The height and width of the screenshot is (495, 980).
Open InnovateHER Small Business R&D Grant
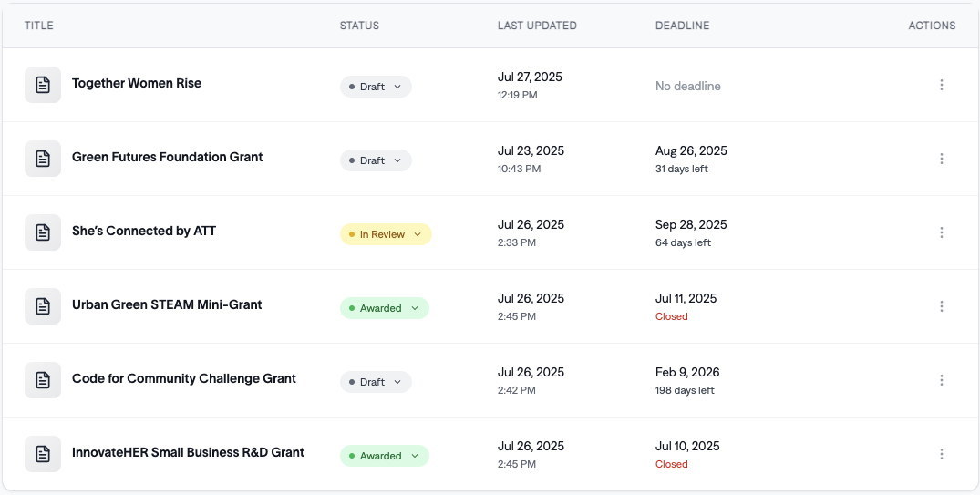(x=188, y=452)
